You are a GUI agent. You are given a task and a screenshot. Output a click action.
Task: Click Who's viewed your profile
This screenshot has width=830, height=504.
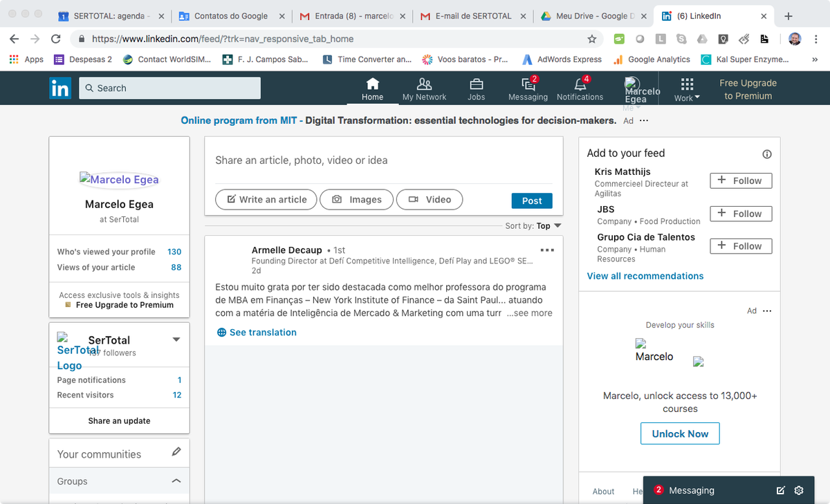119,252
